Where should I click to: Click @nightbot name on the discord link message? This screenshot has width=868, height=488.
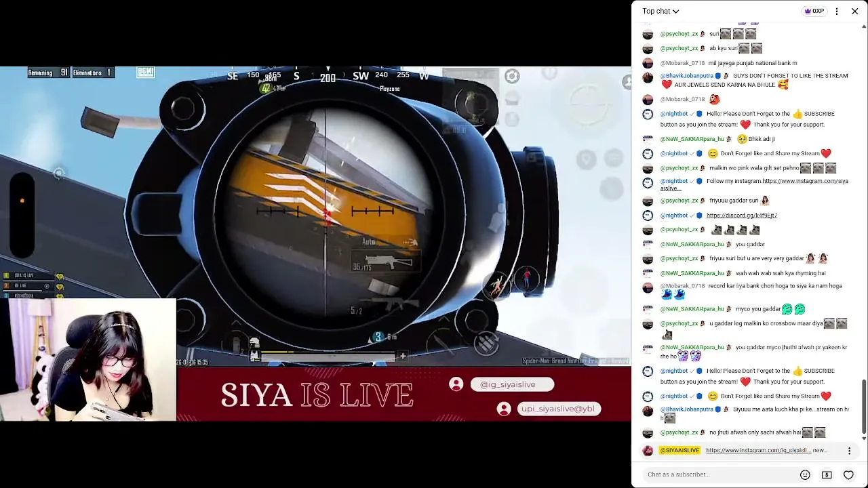(x=673, y=216)
